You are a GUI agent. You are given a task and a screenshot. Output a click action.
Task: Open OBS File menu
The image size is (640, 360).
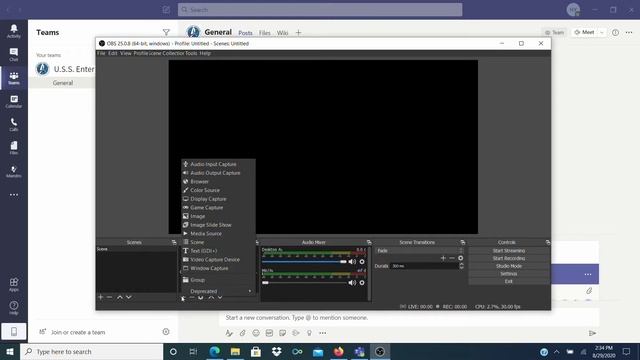pyautogui.click(x=101, y=53)
